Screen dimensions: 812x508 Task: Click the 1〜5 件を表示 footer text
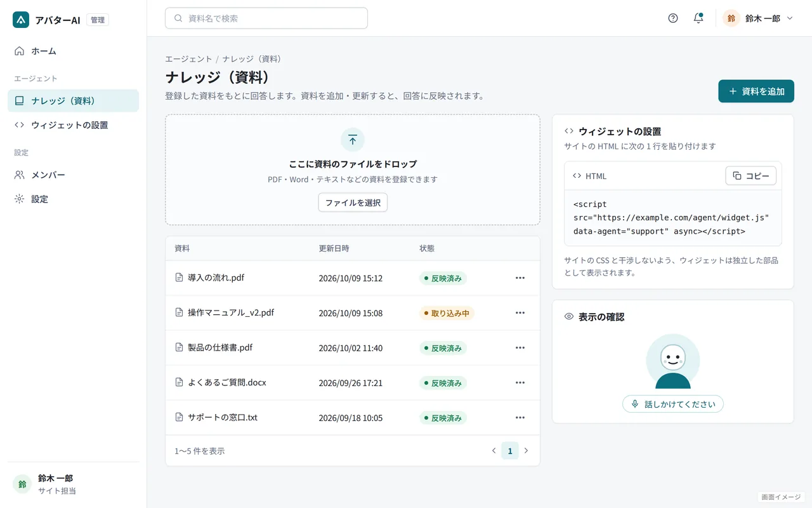click(x=199, y=451)
